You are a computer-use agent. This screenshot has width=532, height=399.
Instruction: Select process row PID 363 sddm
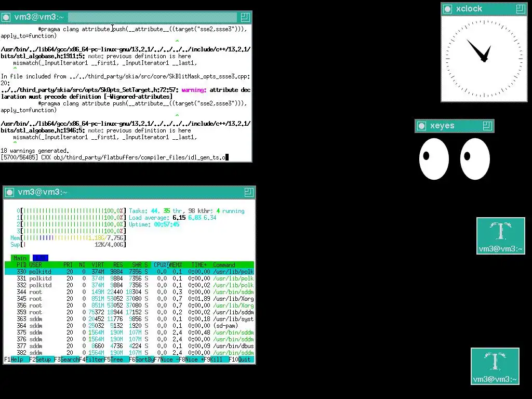[129, 320]
